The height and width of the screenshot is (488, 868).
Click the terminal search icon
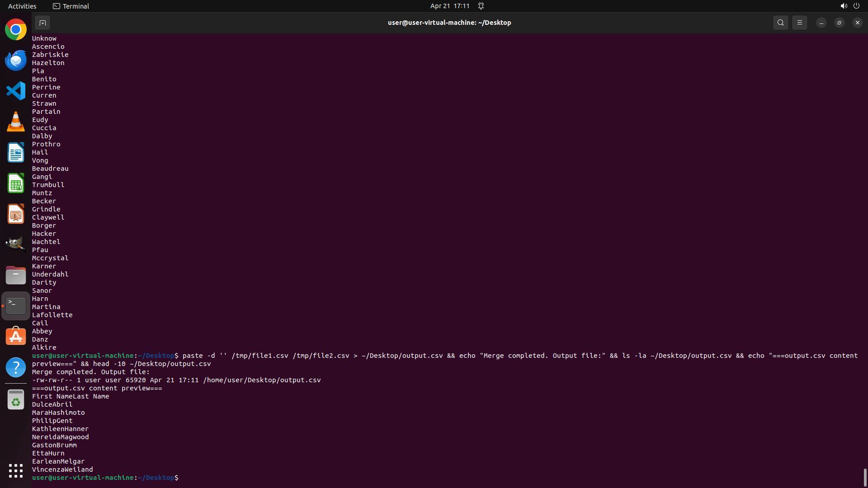(780, 23)
